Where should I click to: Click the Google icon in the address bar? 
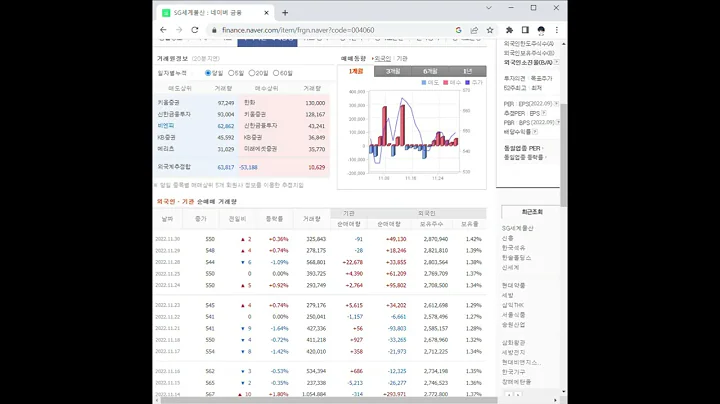pyautogui.click(x=458, y=30)
